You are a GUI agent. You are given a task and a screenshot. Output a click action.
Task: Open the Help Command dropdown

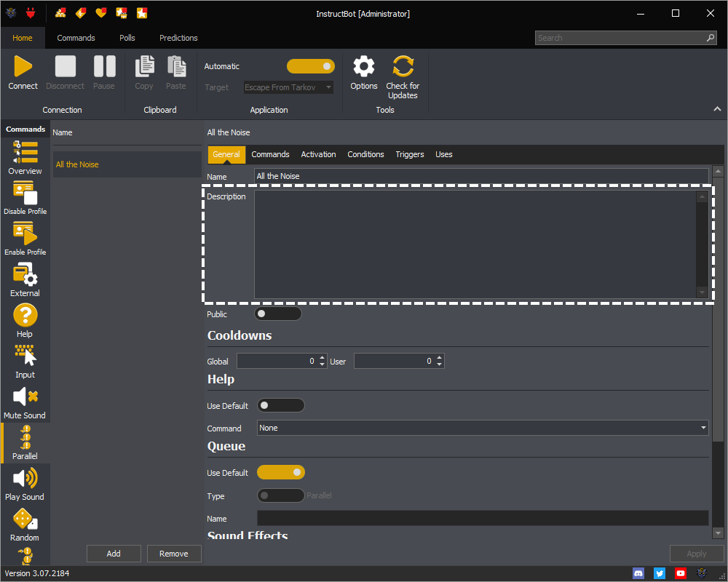pos(483,428)
